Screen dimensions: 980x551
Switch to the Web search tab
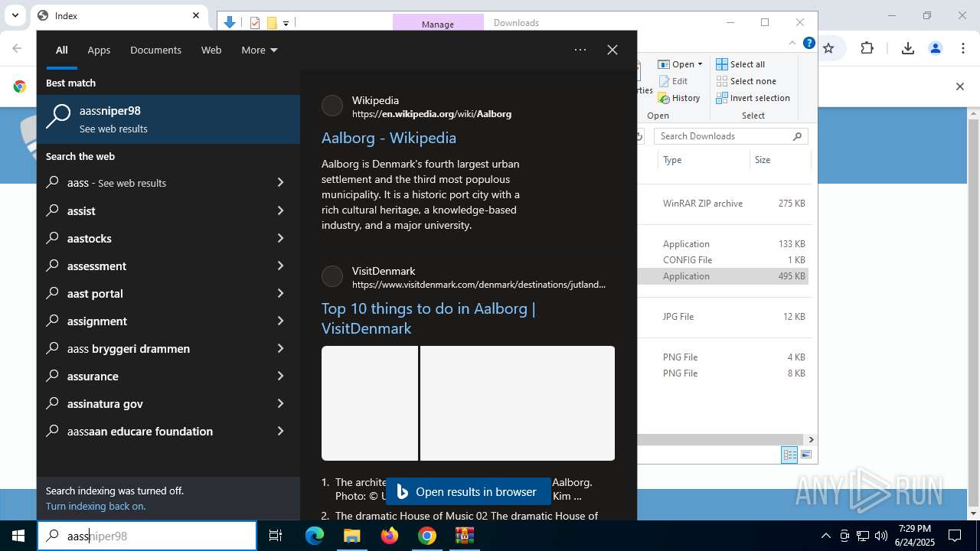[x=211, y=50]
